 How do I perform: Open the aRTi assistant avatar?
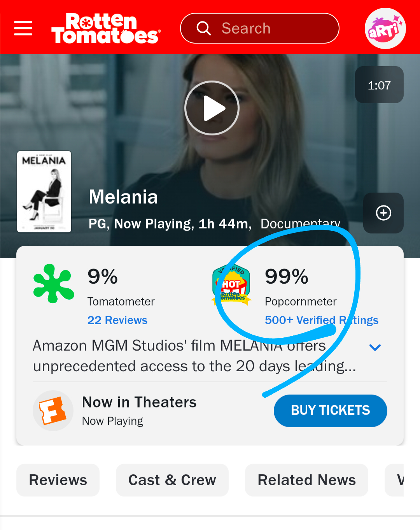pyautogui.click(x=385, y=28)
